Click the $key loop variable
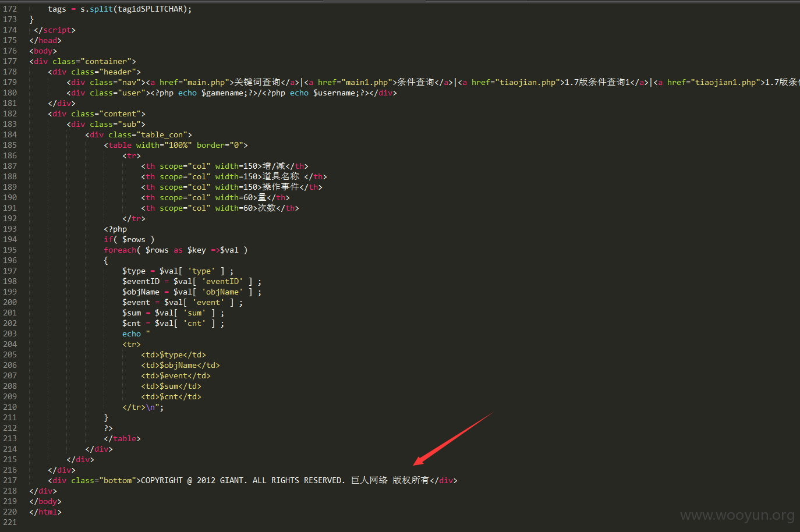The height and width of the screenshot is (532, 800). tap(197, 250)
